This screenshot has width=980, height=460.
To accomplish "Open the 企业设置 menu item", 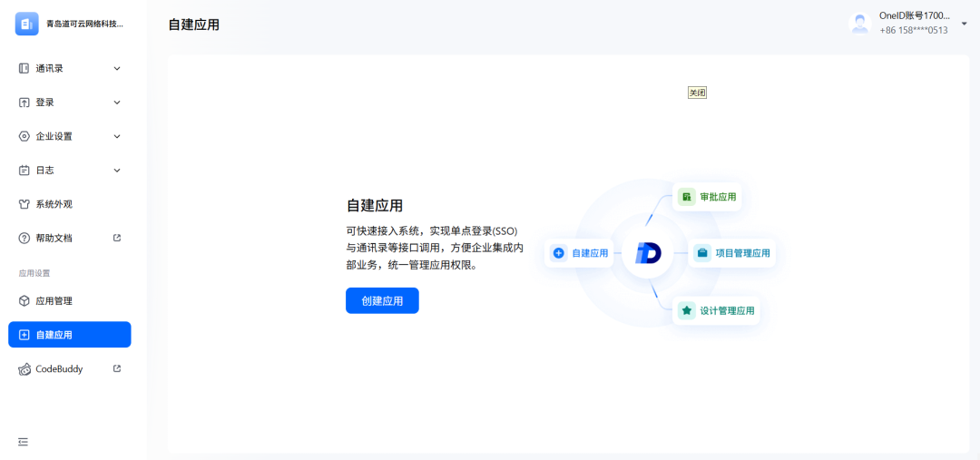I will point(69,136).
